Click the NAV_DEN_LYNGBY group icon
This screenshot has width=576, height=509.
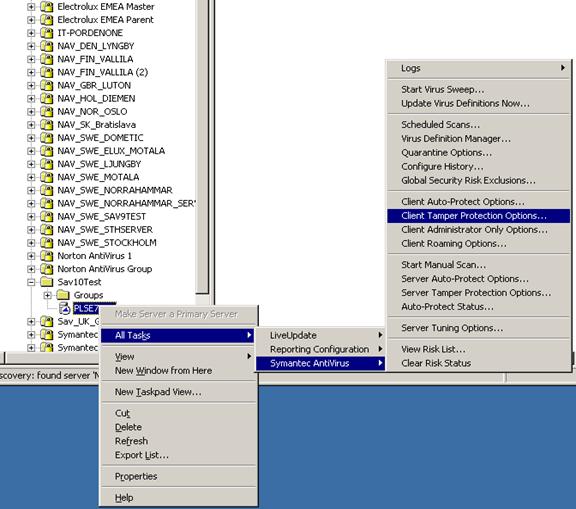[47, 46]
